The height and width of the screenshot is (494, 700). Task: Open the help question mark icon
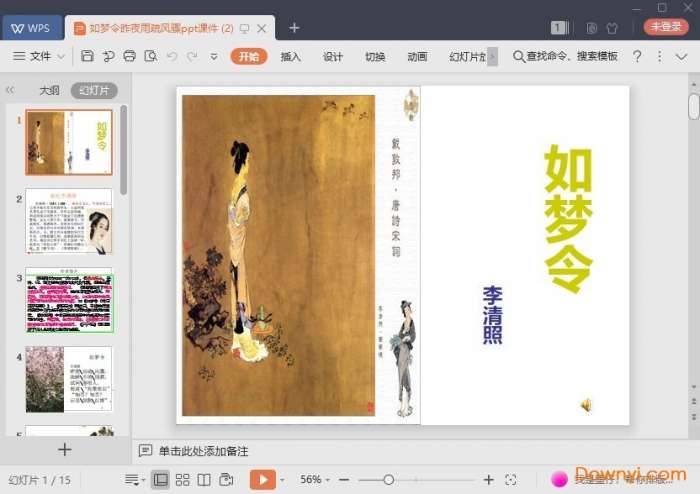[637, 56]
